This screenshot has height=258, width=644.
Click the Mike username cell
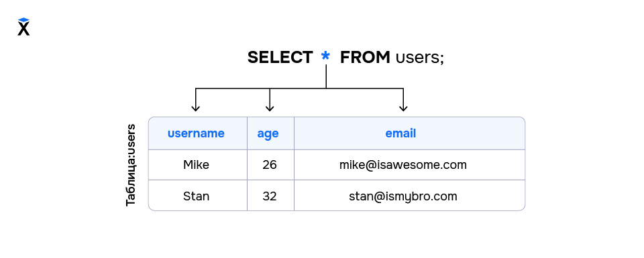click(x=197, y=165)
